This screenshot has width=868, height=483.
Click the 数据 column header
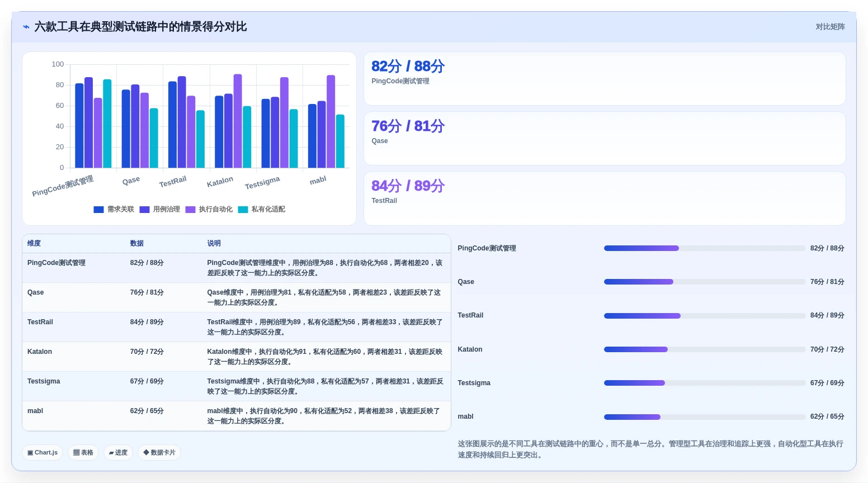pyautogui.click(x=137, y=243)
